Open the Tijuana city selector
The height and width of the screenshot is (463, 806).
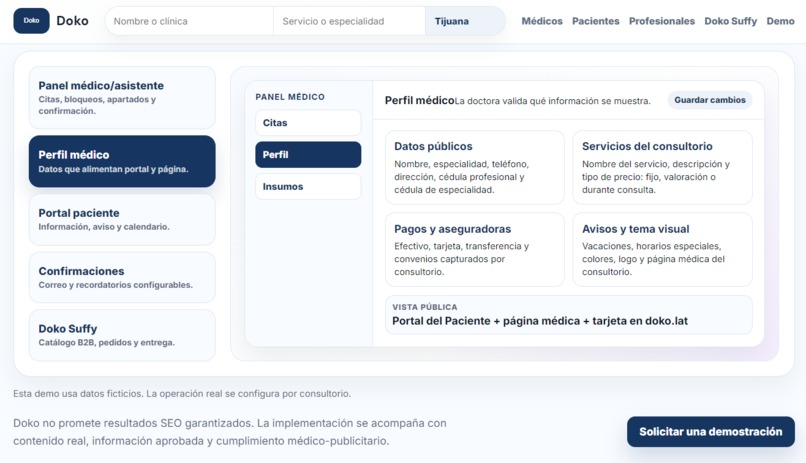pyautogui.click(x=465, y=21)
